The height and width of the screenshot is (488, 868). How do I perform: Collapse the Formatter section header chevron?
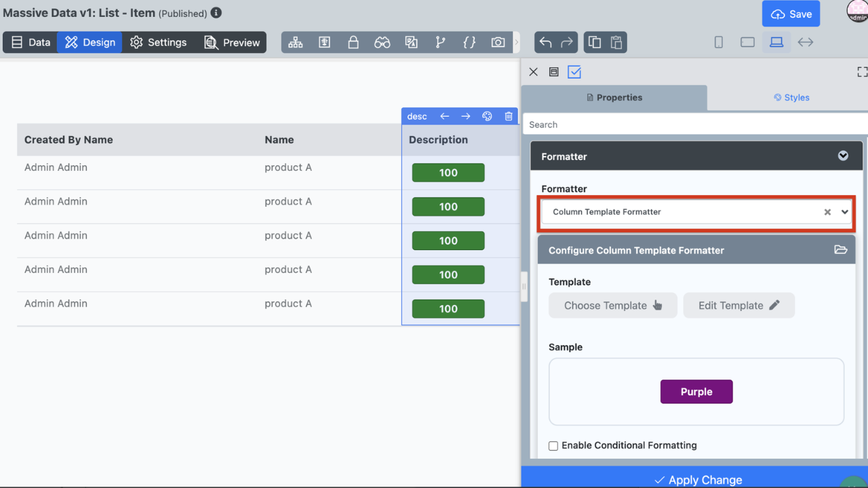pos(843,156)
